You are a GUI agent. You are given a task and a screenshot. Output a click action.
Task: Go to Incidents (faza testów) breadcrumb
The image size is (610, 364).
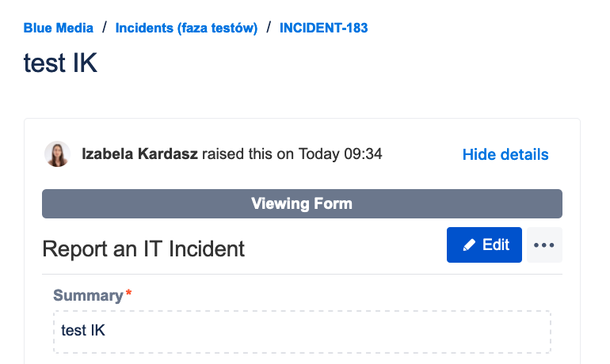point(186,28)
